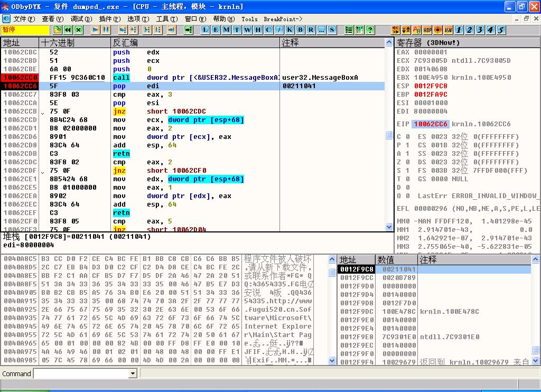This screenshot has height=392, width=541.
Task: Open the 选项(T) menu
Action: tap(138, 19)
